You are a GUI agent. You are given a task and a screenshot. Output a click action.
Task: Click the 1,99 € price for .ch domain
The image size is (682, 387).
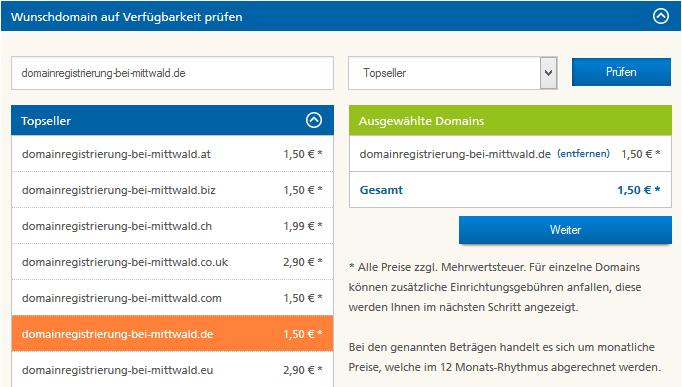coord(303,226)
